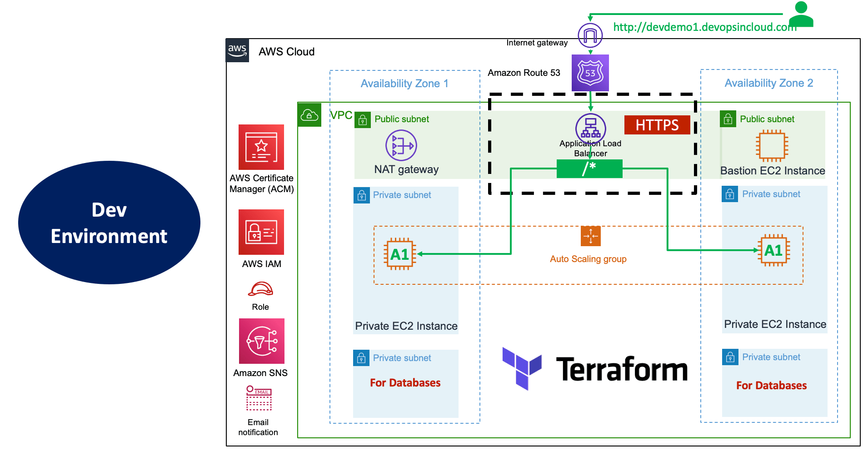Image resolution: width=868 pixels, height=451 pixels.
Task: Select the Amazon SNS icon
Action: pyautogui.click(x=262, y=341)
